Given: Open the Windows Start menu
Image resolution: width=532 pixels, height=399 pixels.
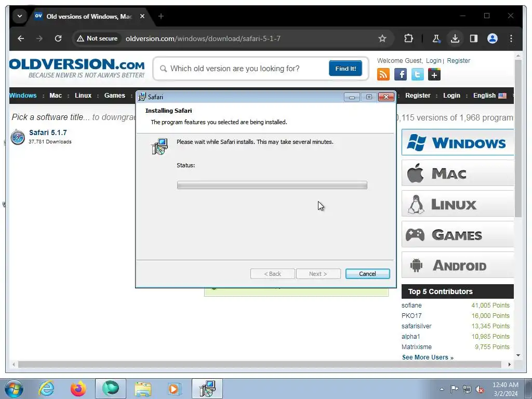Looking at the screenshot, I should 14,389.
